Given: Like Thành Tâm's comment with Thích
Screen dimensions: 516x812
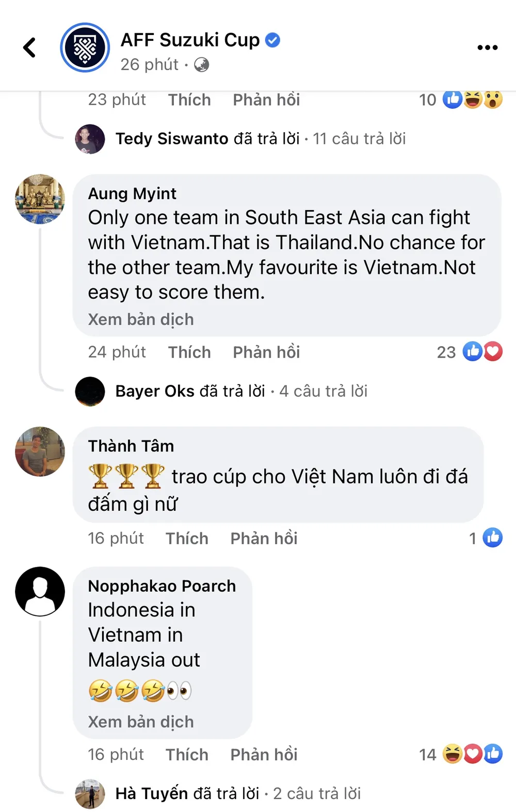Looking at the screenshot, I should coord(187,538).
